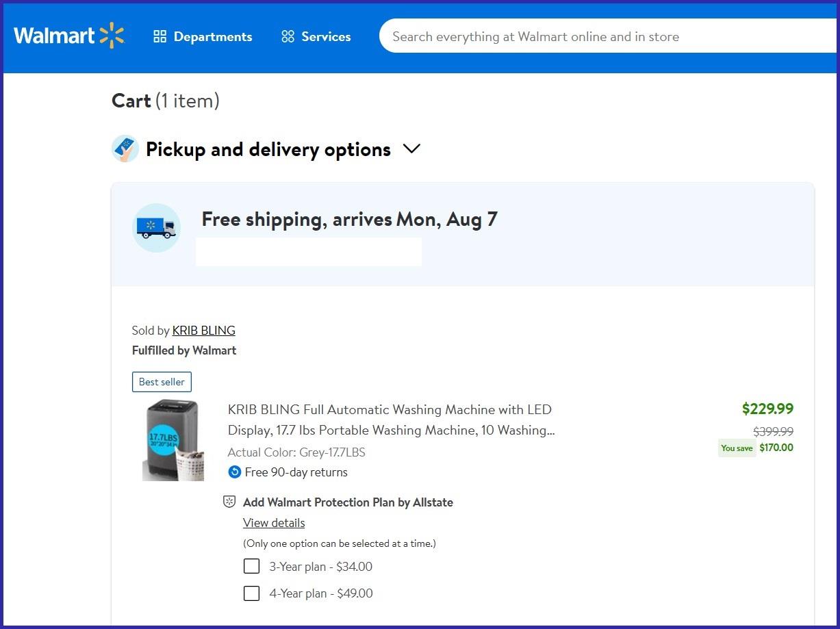The image size is (840, 629).
Task: Click the struck-through $399.99 price
Action: (774, 432)
